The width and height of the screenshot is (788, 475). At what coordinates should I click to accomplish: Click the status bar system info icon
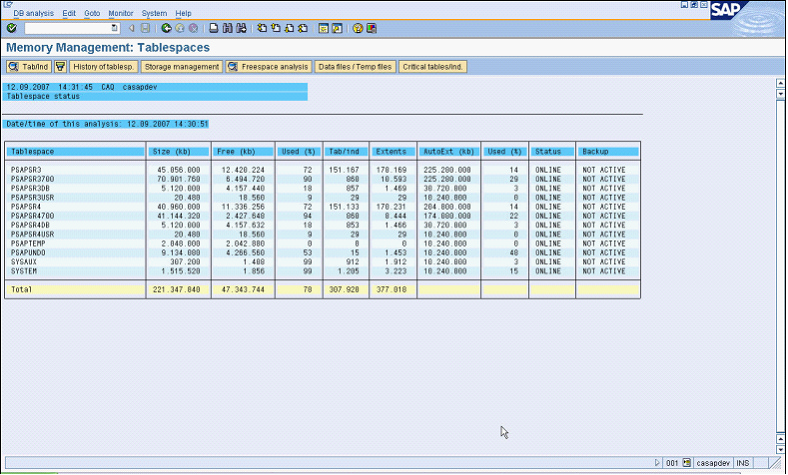click(687, 464)
